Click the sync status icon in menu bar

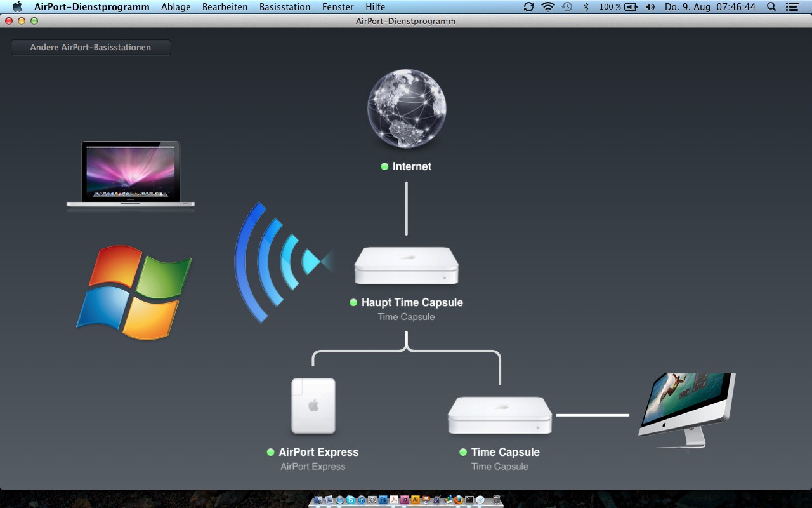pyautogui.click(x=528, y=7)
